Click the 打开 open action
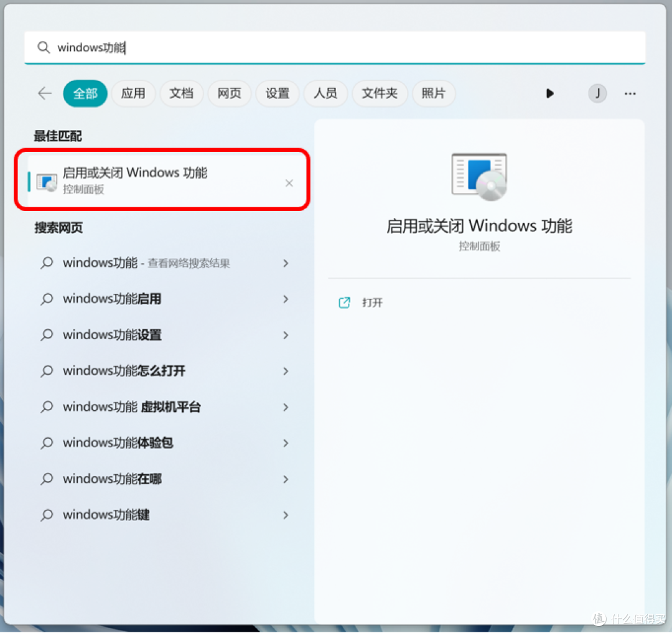 pyautogui.click(x=373, y=302)
